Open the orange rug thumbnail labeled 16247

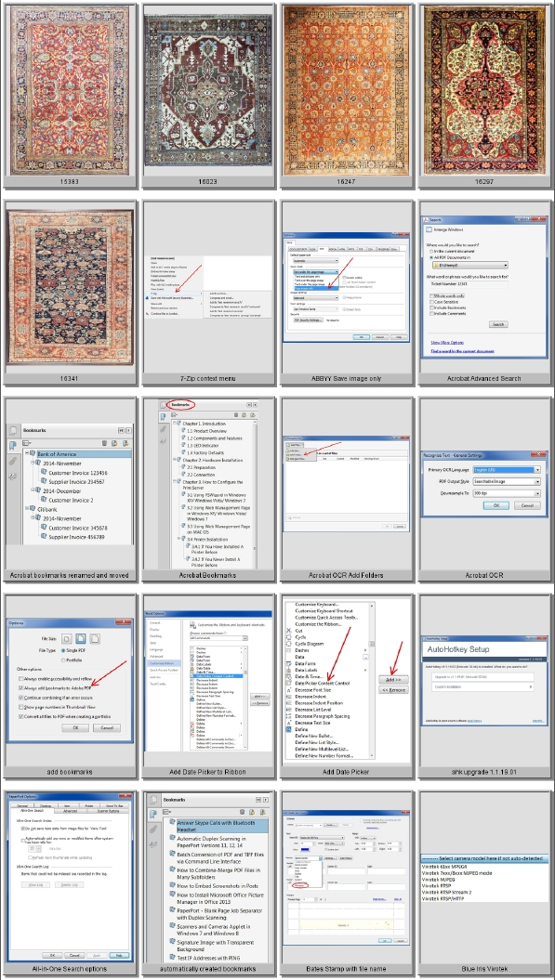[346, 90]
